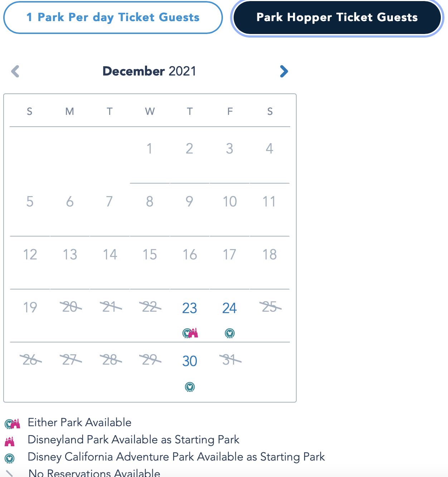
Task: Click the greyed-out date 19
Action: pos(30,307)
